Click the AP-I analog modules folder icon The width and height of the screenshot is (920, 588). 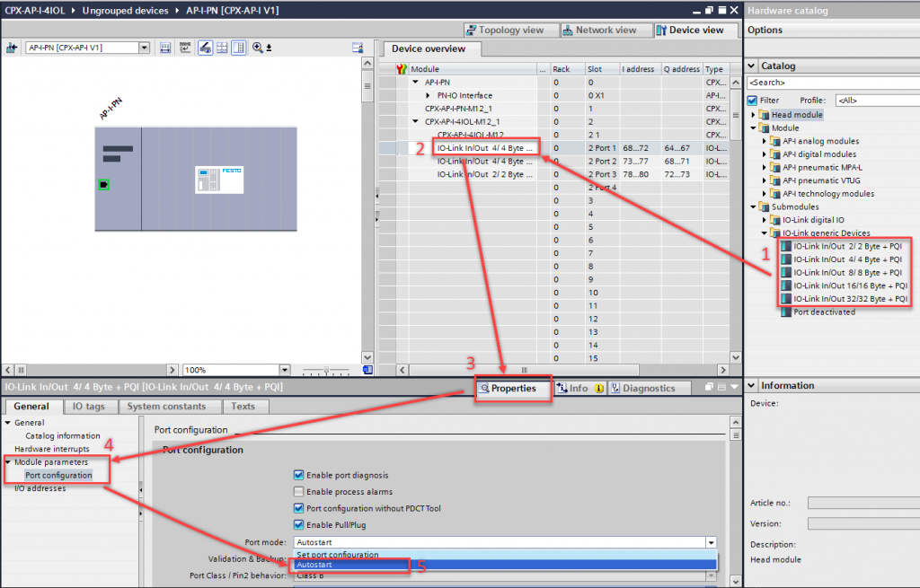point(774,141)
